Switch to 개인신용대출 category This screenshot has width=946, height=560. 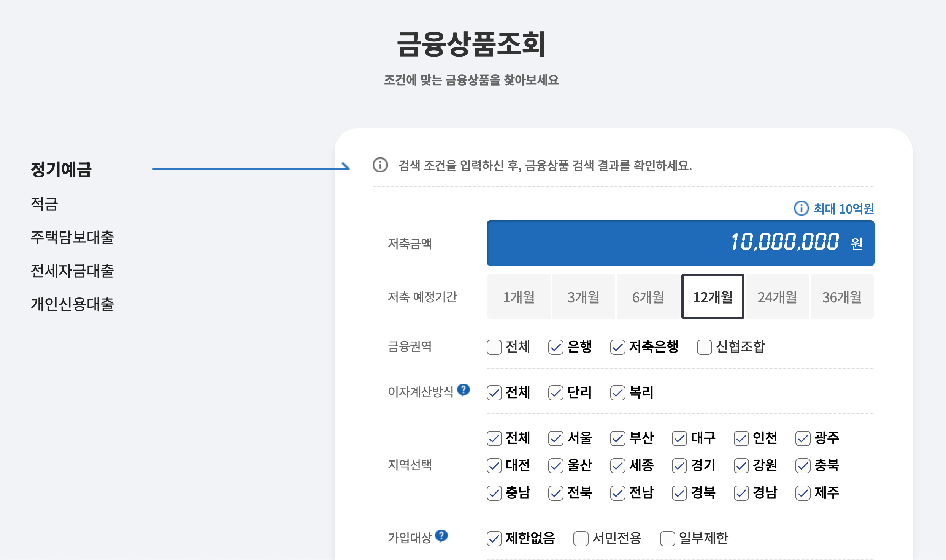click(72, 304)
